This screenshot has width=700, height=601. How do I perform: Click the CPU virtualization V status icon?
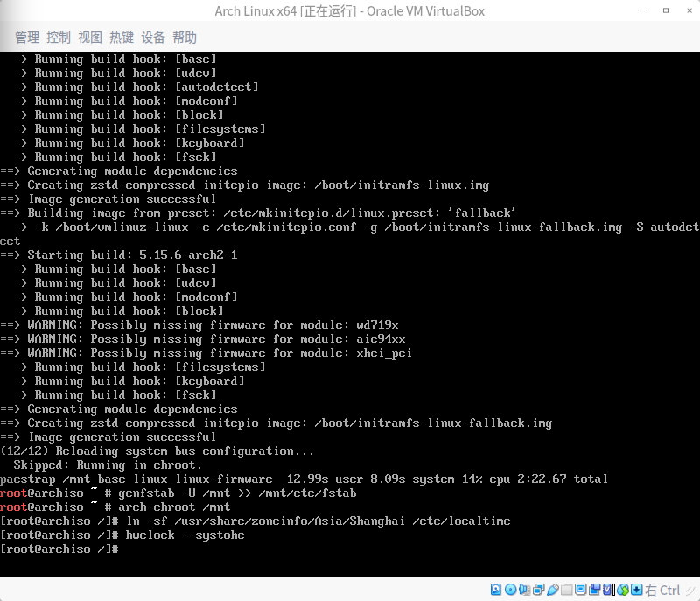tap(608, 590)
